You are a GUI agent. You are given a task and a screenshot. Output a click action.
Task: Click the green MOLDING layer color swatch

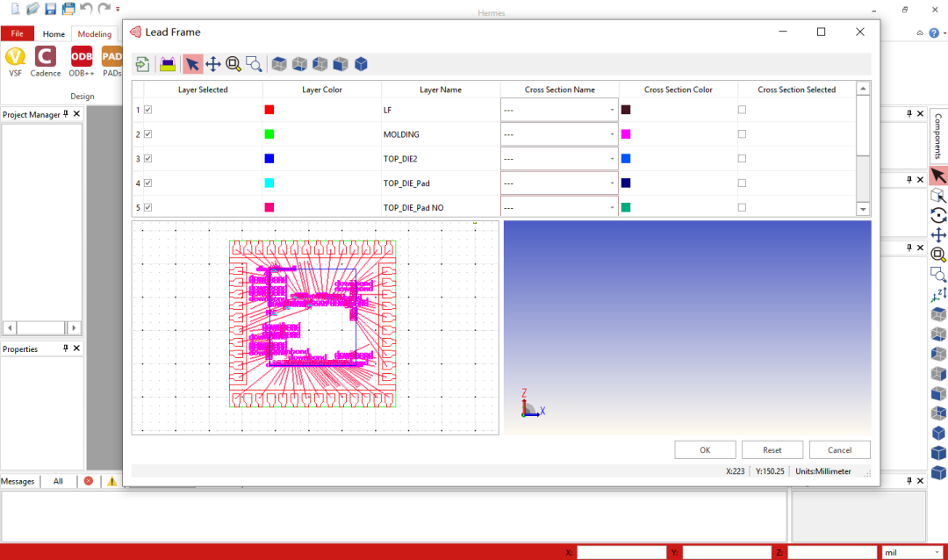[x=269, y=134]
